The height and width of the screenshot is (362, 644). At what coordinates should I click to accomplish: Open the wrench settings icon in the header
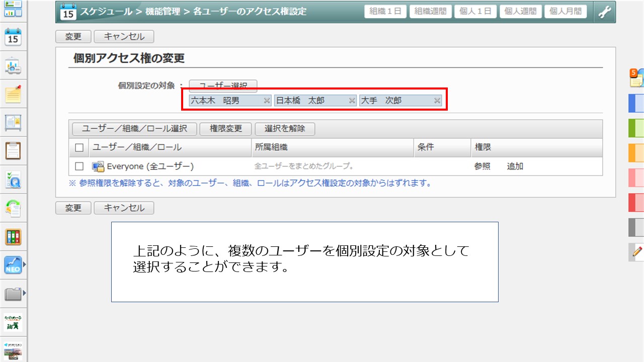click(x=604, y=12)
